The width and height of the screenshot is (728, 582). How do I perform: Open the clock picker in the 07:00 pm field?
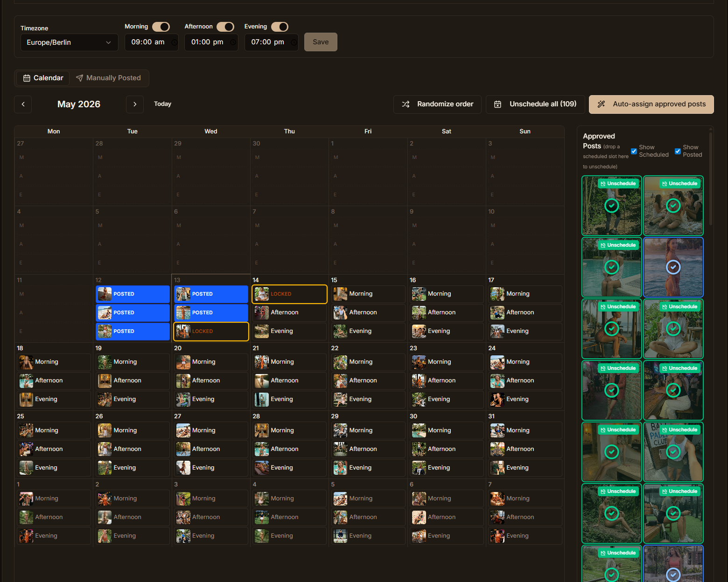coord(294,42)
